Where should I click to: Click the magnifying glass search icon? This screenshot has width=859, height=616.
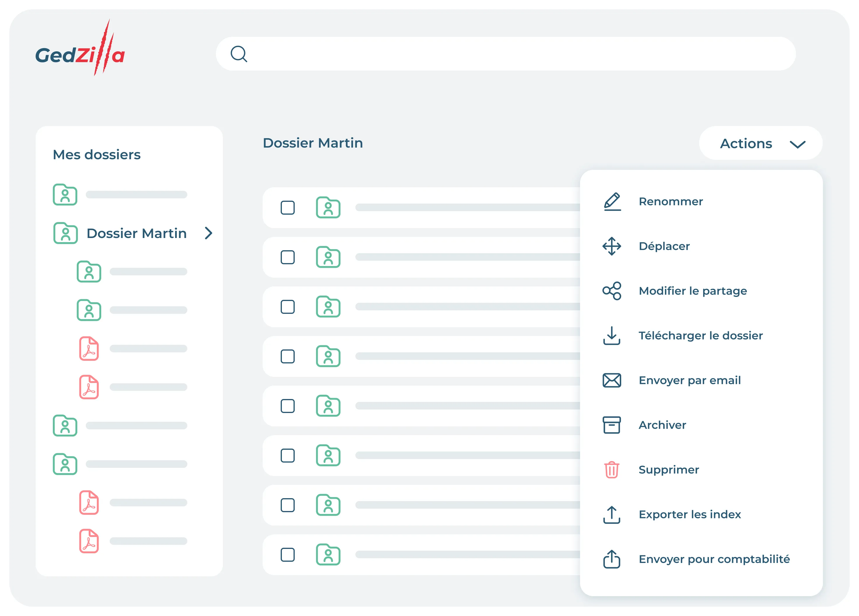(239, 54)
